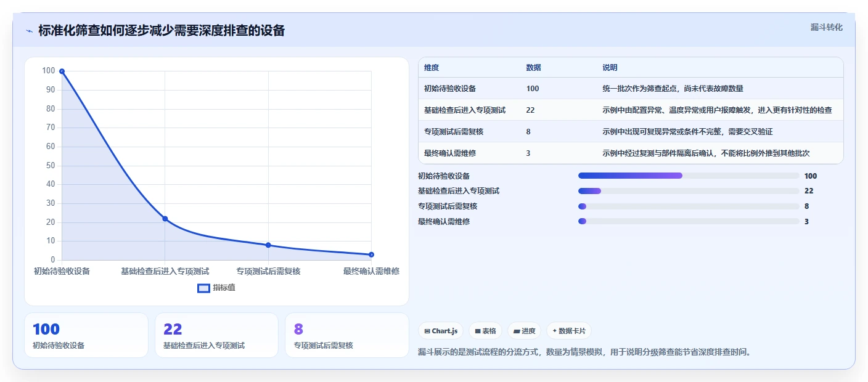Click the value 100 at the progress bar end
Viewport: 868px width, 382px height.
coord(811,176)
